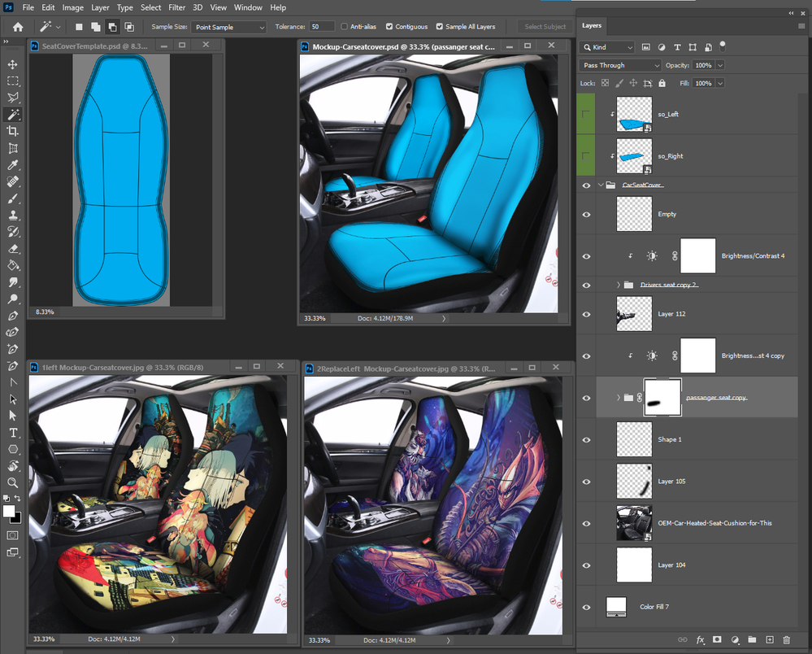Expand the passanger seat copy group
This screenshot has width=812, height=654.
pyautogui.click(x=619, y=398)
